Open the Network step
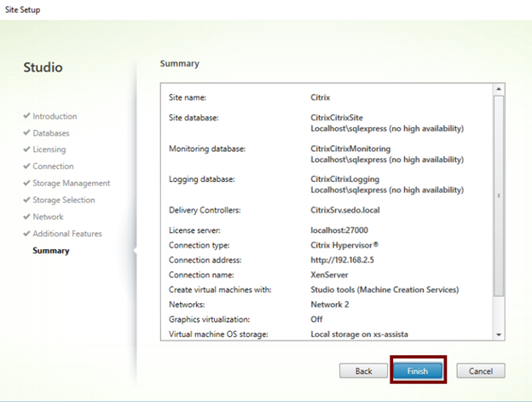This screenshot has height=402, width=532. tap(48, 217)
